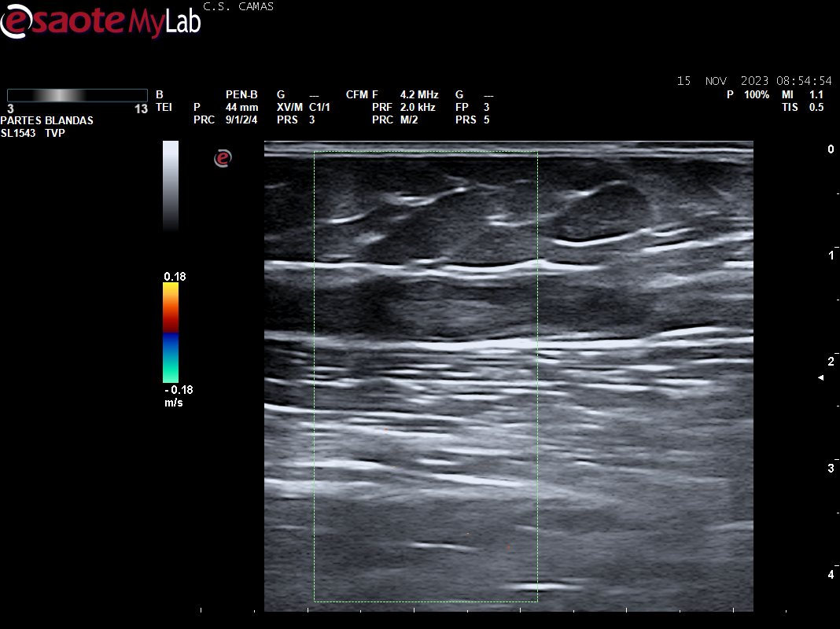
Task: Select the PRF 2.0 kHz setting
Action: (x=418, y=107)
